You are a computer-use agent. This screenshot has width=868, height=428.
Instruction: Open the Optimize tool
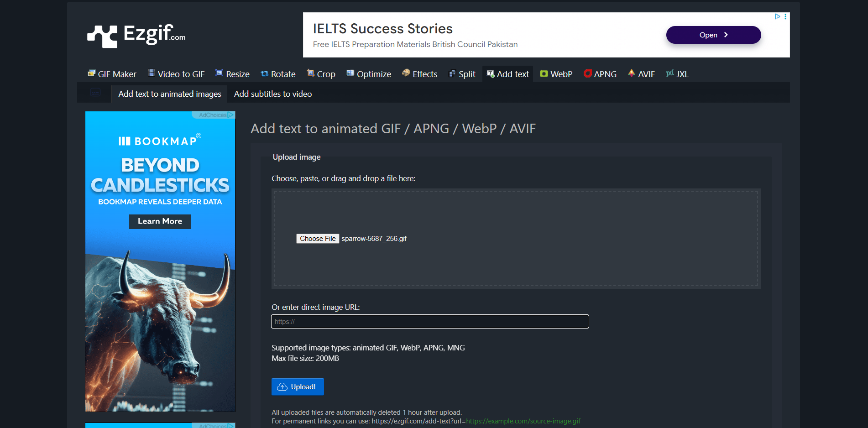[x=369, y=74]
